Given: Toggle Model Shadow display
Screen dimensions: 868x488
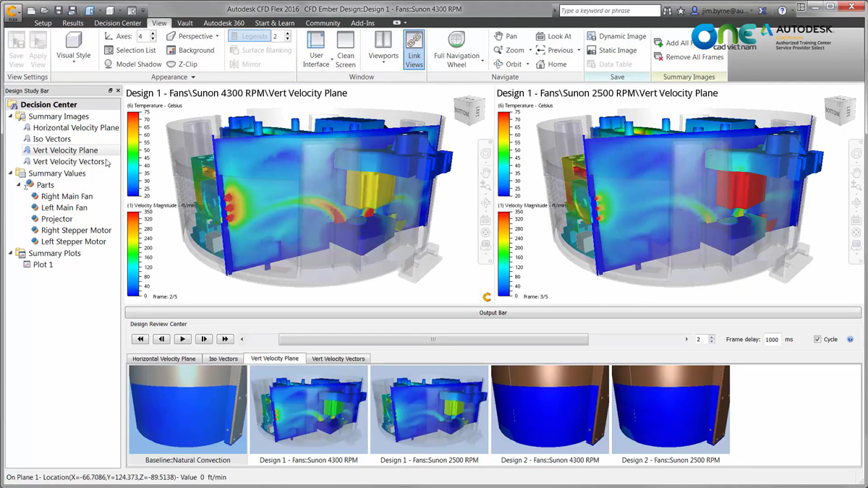Looking at the screenshot, I should click(x=132, y=64).
